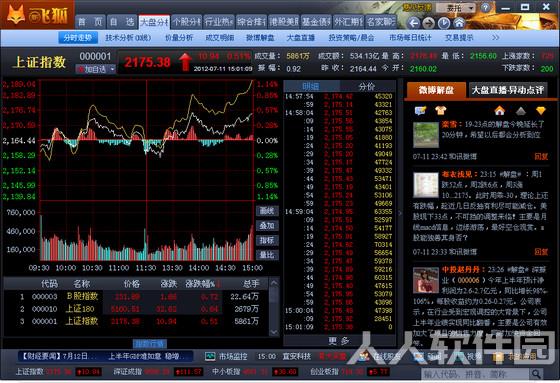Click the orange shirt skin icon
The width and height of the screenshot is (560, 383).
pos(441,110)
